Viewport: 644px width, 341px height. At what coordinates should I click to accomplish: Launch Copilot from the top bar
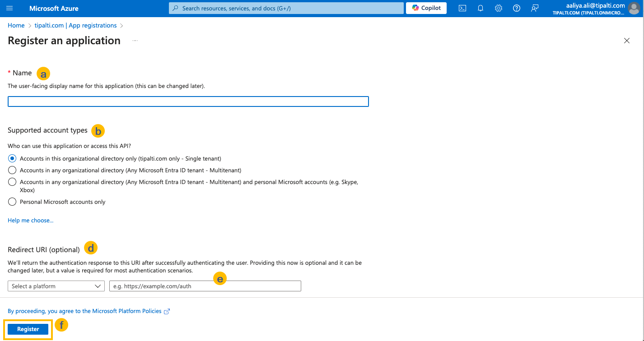click(x=425, y=8)
